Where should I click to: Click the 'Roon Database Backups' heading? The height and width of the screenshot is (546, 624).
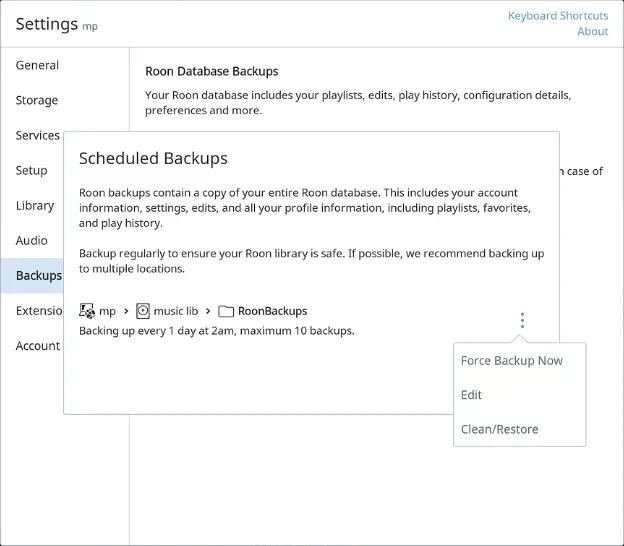pyautogui.click(x=212, y=71)
